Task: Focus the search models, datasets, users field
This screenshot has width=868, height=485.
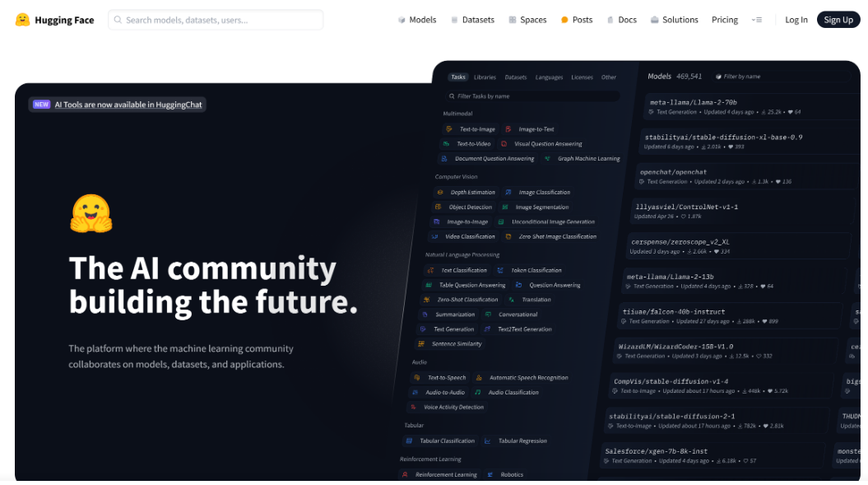Action: [x=216, y=20]
